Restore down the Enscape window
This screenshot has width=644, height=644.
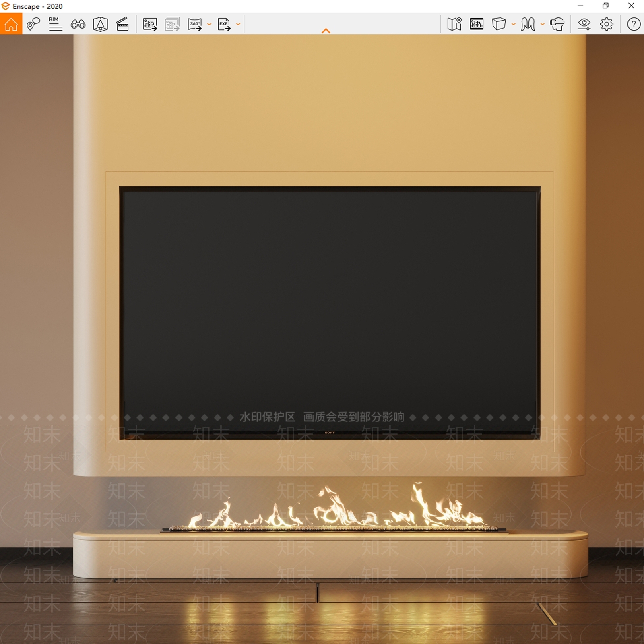[605, 6]
